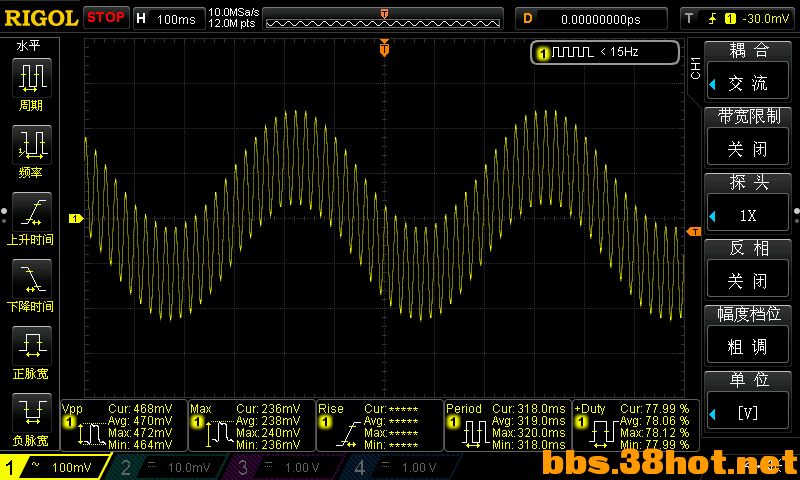
Task: Click the D delay 0.00000000ps field
Action: [x=591, y=19]
